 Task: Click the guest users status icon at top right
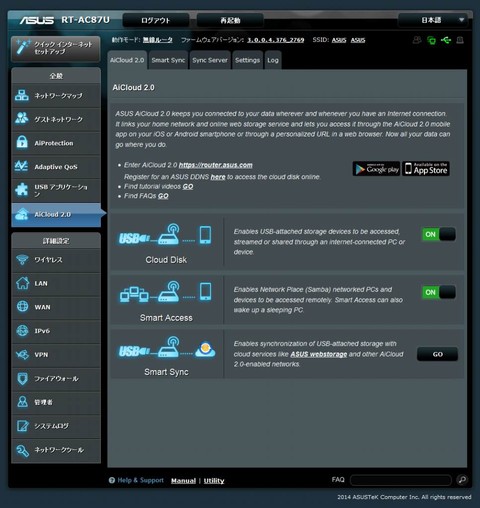pos(417,40)
